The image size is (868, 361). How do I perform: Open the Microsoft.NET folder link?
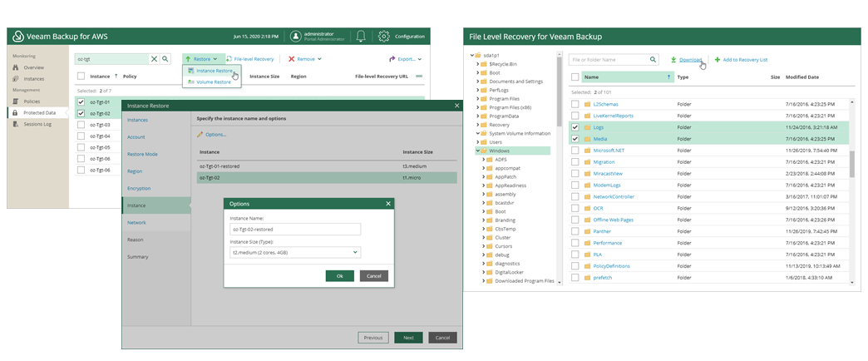609,151
